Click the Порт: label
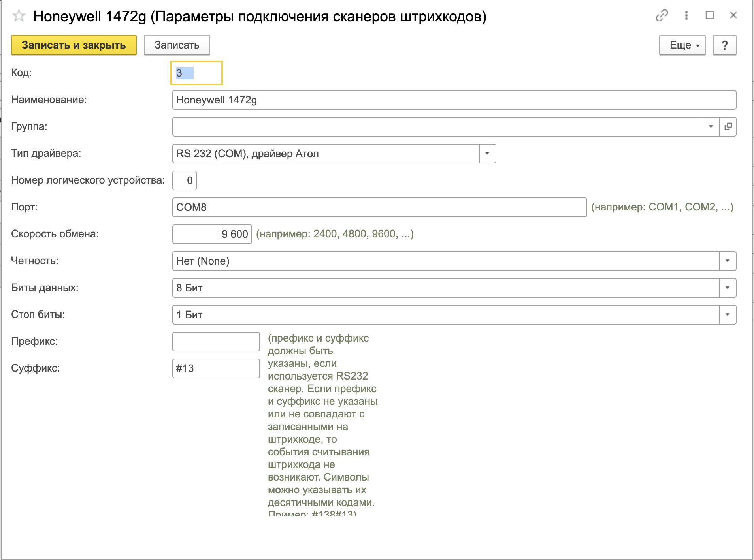Image resolution: width=754 pixels, height=560 pixels. click(x=25, y=207)
